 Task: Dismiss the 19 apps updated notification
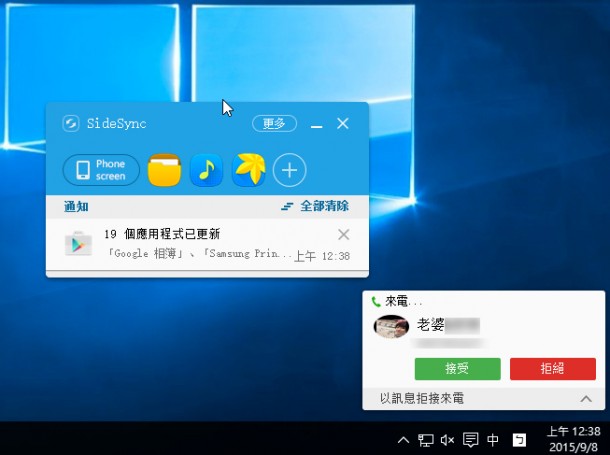pyautogui.click(x=344, y=234)
